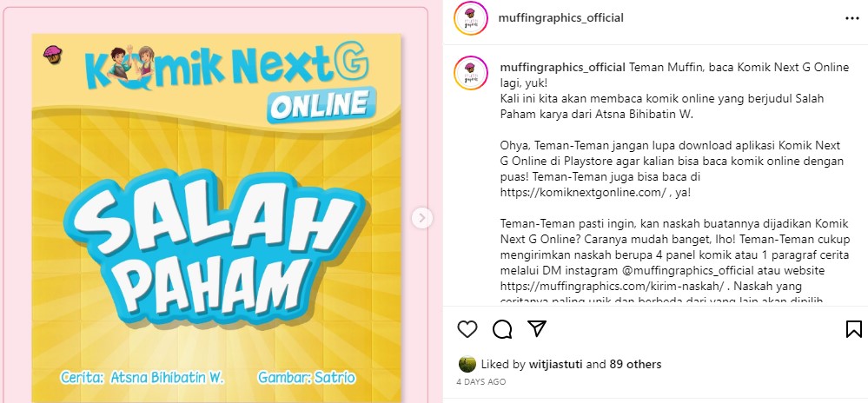Click the muffin logo on the comic cover
This screenshot has height=403, width=868.
tap(53, 54)
